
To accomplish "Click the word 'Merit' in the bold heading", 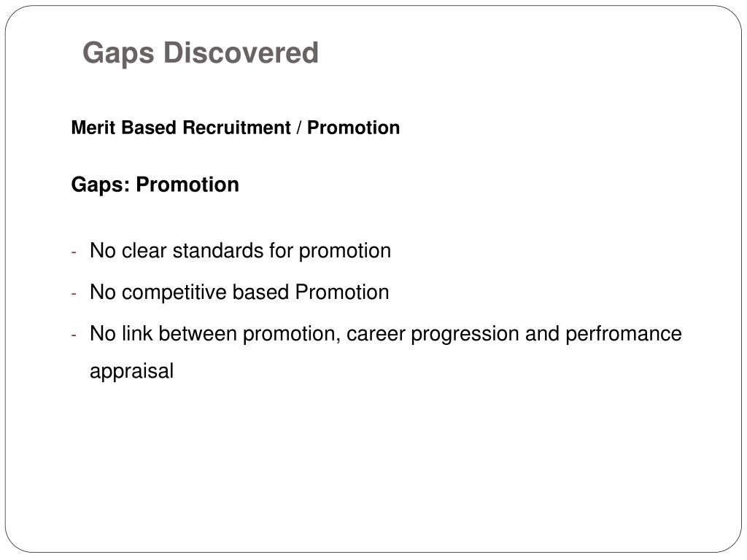I will click(x=93, y=128).
